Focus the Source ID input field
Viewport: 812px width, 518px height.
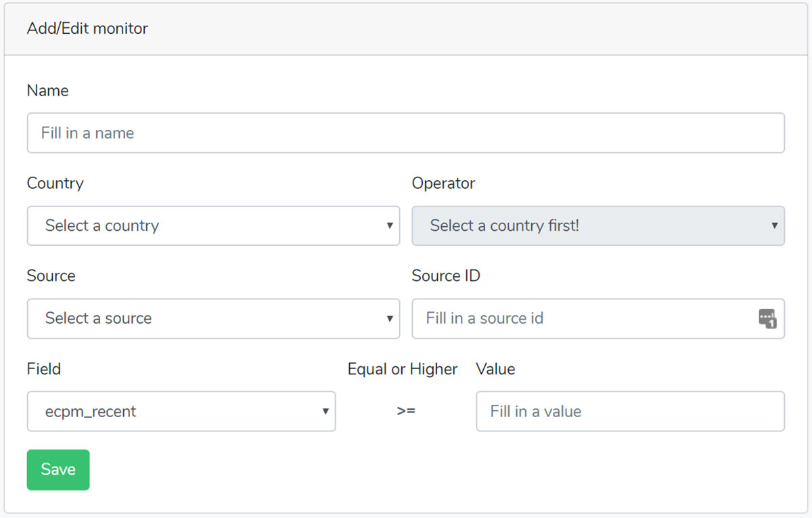[598, 318]
